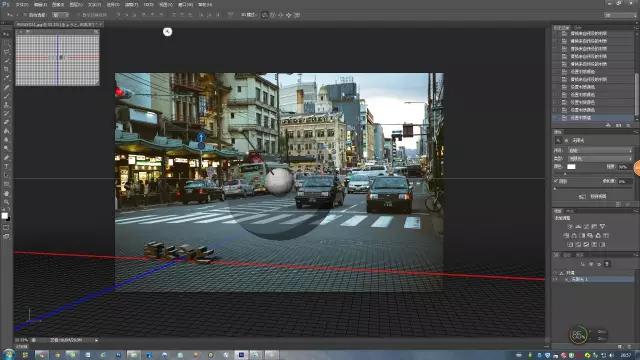Open the Filter menu
The width and height of the screenshot is (640, 360).
coord(131,4)
